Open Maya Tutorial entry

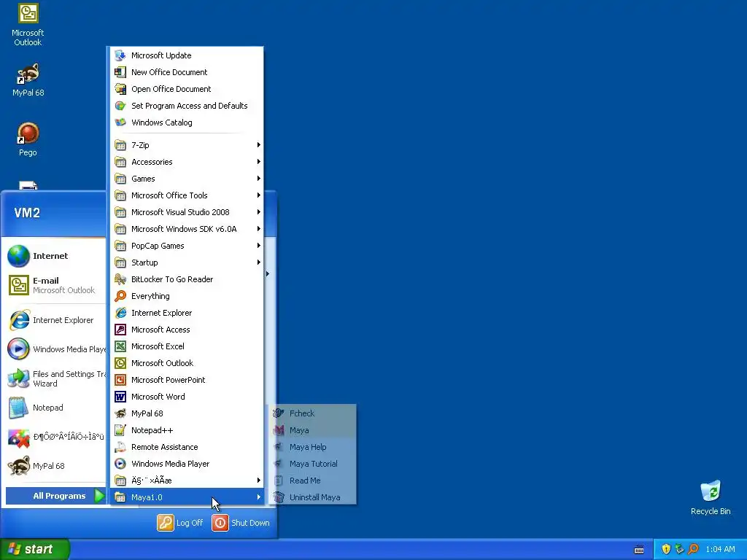[312, 464]
